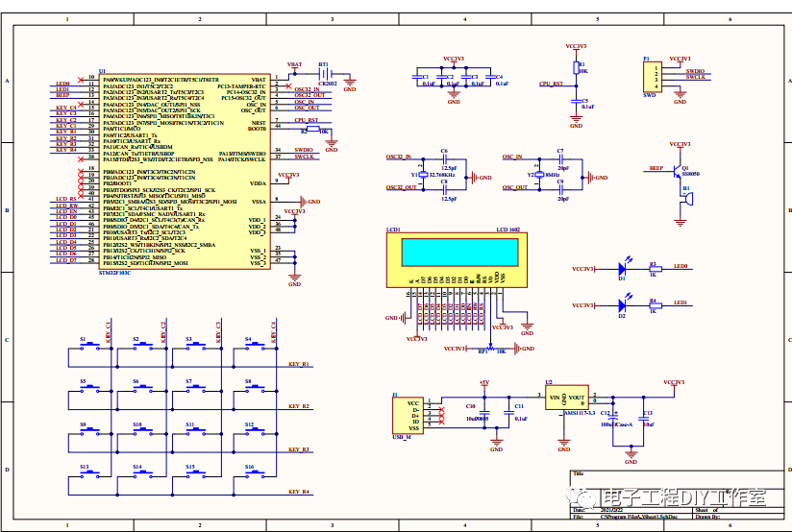Click the CPU_RST net label near R1
The height and width of the screenshot is (532, 792).
pos(551,84)
